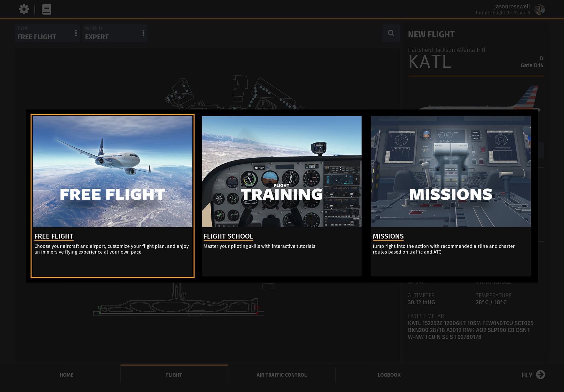Click the user profile avatar icon
Viewport: 564px width, 392px height.
[x=540, y=9]
